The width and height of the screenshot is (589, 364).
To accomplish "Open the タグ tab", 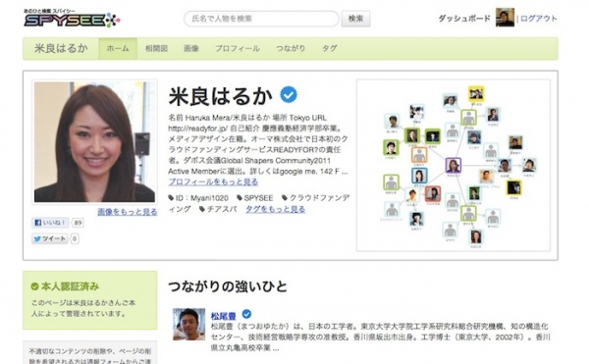I will tap(330, 48).
